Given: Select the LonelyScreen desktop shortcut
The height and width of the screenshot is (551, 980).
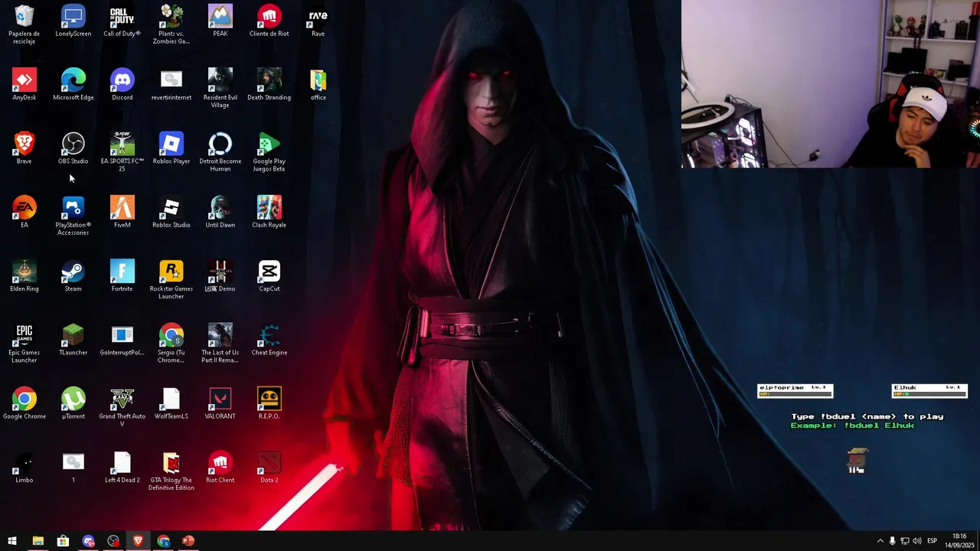Looking at the screenshot, I should tap(73, 21).
